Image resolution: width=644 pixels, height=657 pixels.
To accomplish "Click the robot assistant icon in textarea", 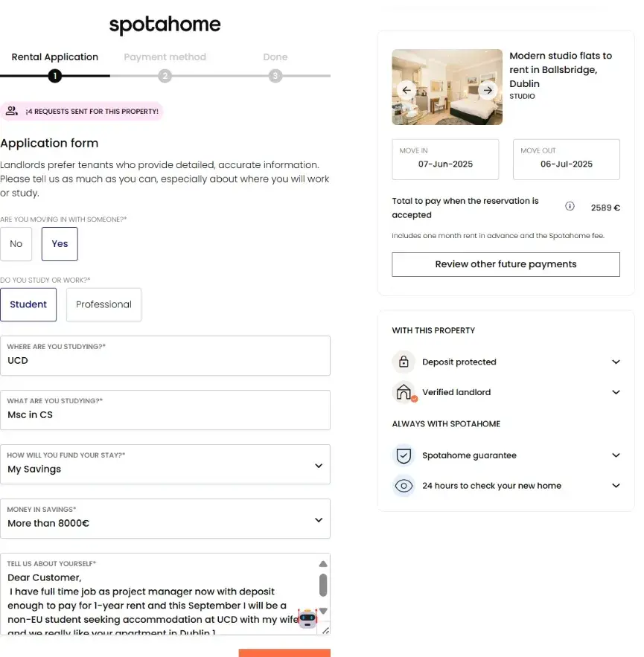I will (x=307, y=618).
